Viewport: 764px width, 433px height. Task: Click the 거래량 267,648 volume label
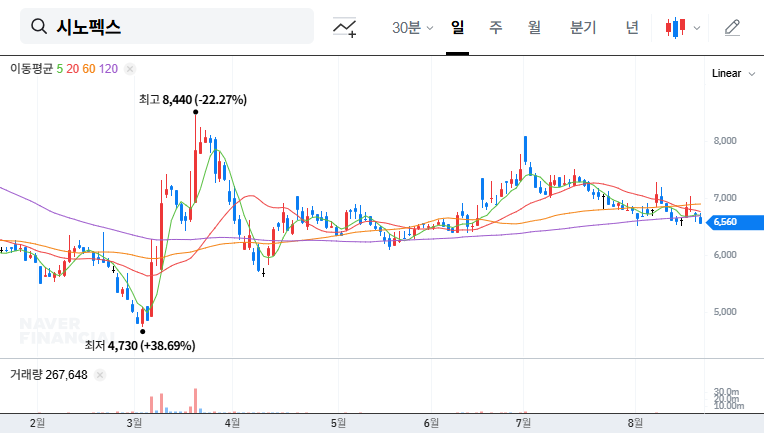pyautogui.click(x=49, y=375)
